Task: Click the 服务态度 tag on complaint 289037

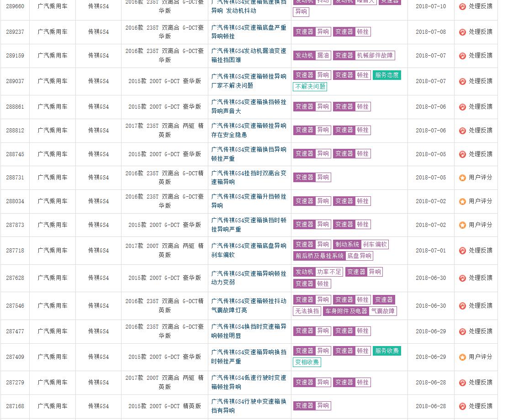Action: click(x=386, y=75)
